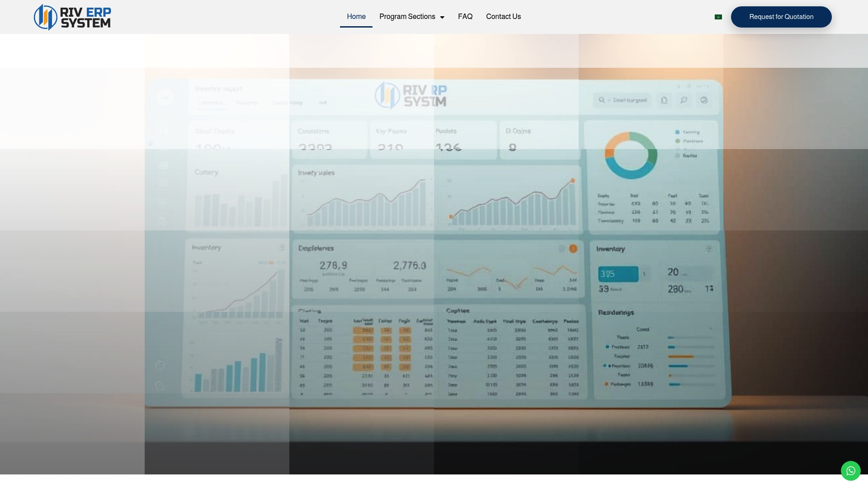Click the Contact Us link
This screenshot has height=488, width=868.
coord(503,17)
